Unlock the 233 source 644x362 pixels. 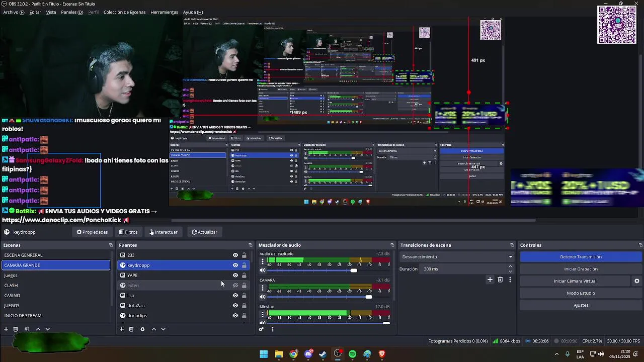244,255
